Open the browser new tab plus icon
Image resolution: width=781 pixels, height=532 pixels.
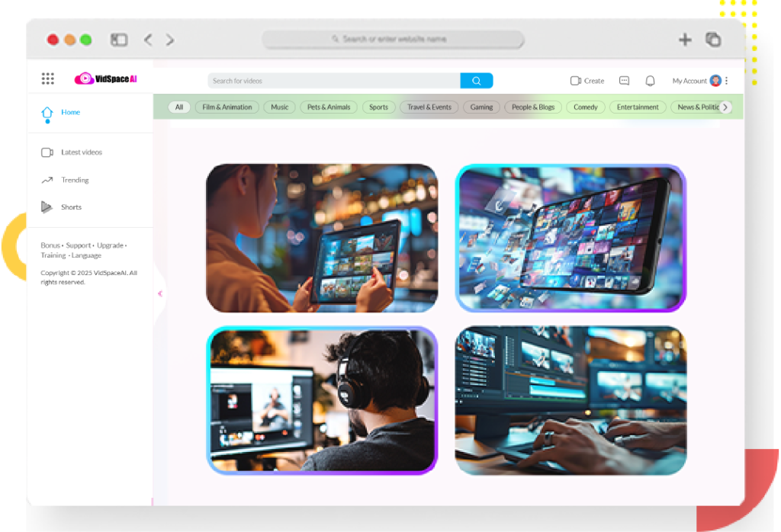pos(685,40)
